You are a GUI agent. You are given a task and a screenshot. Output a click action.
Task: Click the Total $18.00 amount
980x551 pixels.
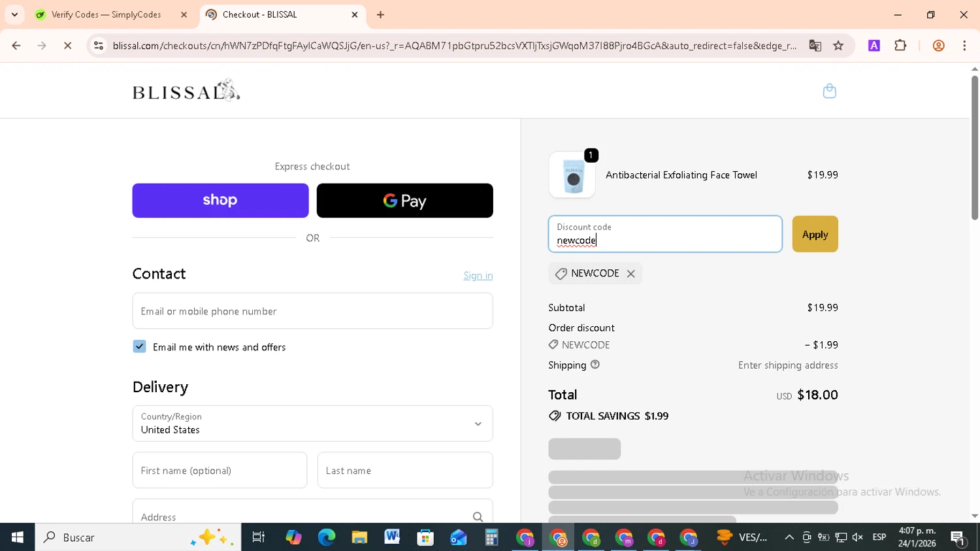coord(817,395)
